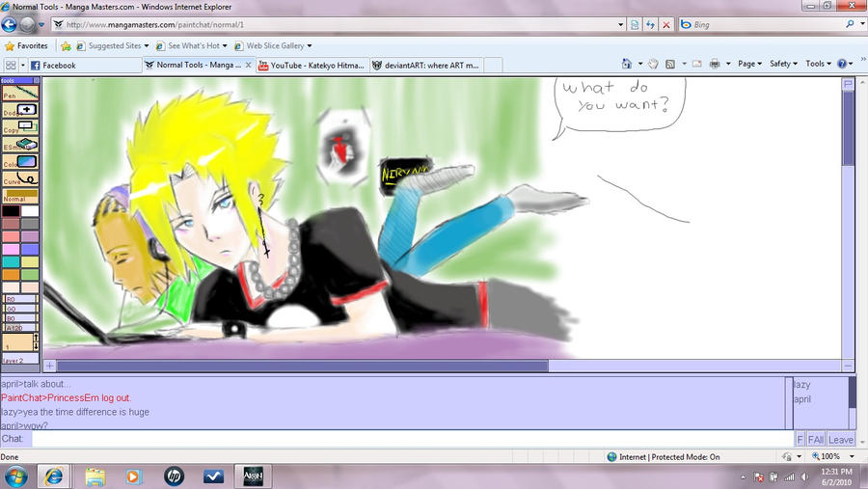Viewport: 868px width, 489px height.
Task: Switch to YouTube - Katekyo Hitma tab
Action: tap(312, 66)
